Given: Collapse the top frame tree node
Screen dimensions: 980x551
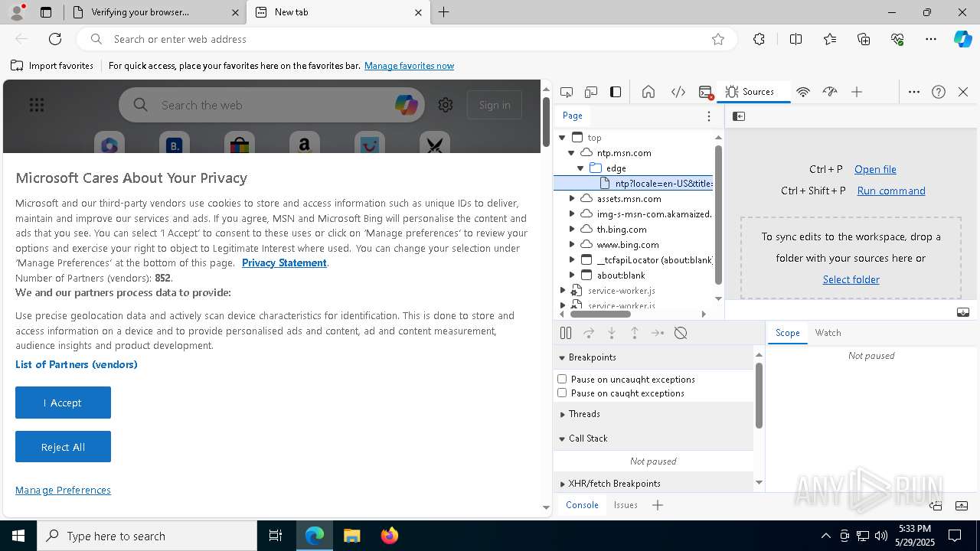Looking at the screenshot, I should click(562, 138).
